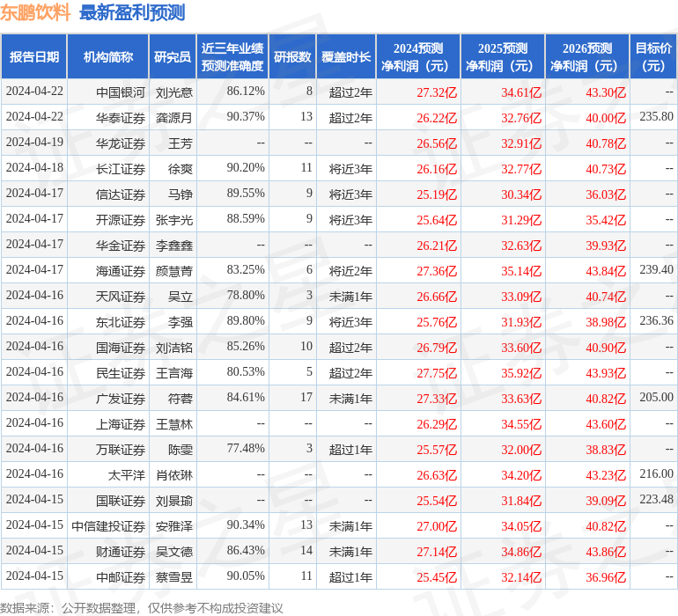
Task: Select the 覆盖时长 column header
Action: [x=346, y=56]
